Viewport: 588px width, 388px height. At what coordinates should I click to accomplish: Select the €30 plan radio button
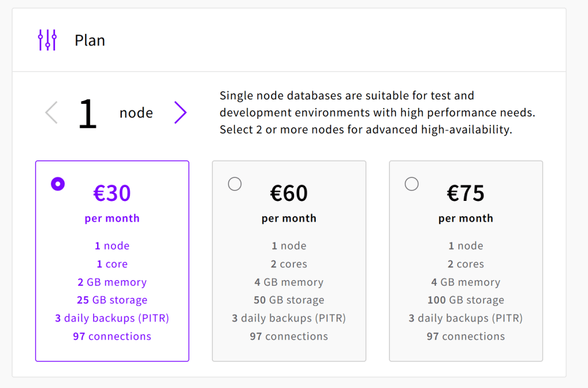click(x=58, y=184)
